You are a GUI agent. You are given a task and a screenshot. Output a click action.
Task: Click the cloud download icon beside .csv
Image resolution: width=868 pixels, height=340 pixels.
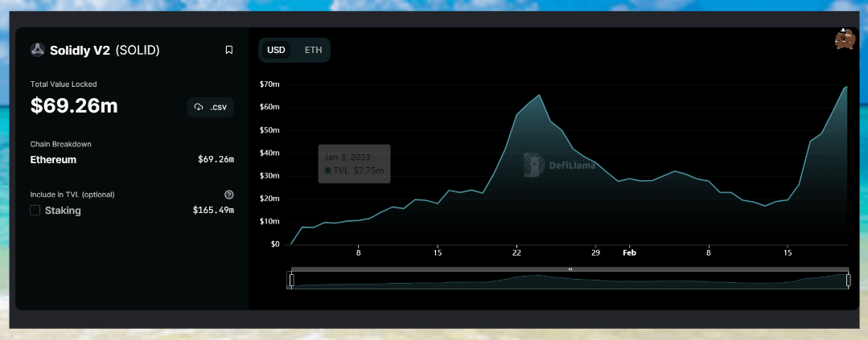[x=199, y=107]
